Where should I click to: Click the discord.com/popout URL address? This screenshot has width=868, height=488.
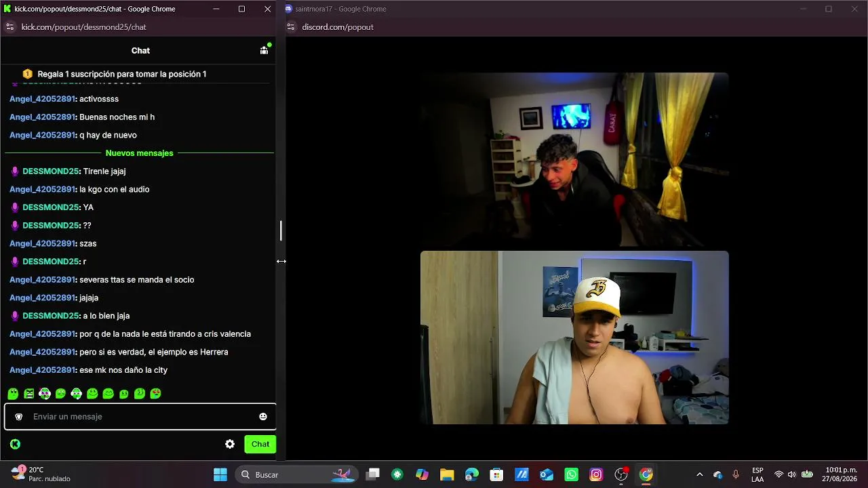click(338, 27)
